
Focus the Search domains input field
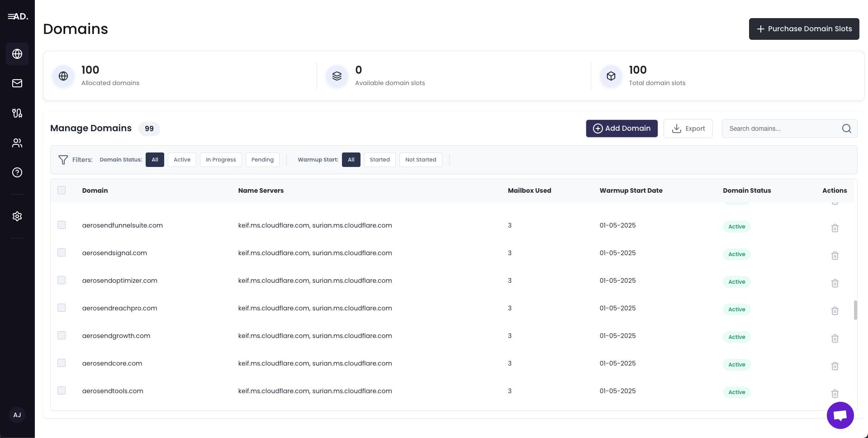click(782, 129)
